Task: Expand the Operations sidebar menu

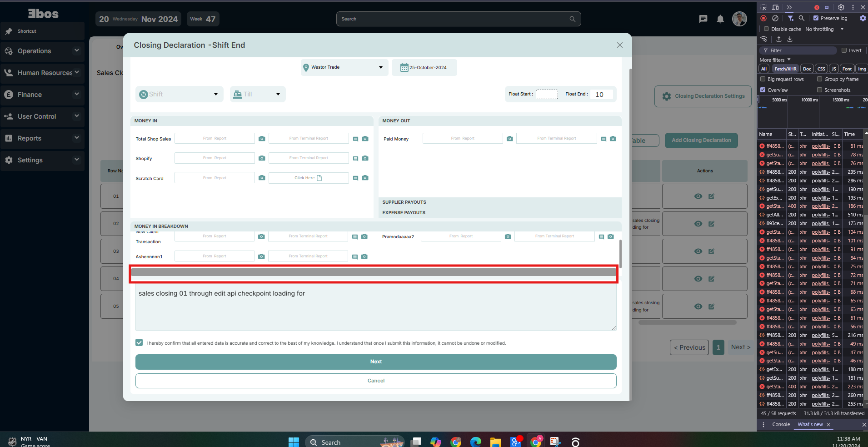Action: click(x=42, y=51)
